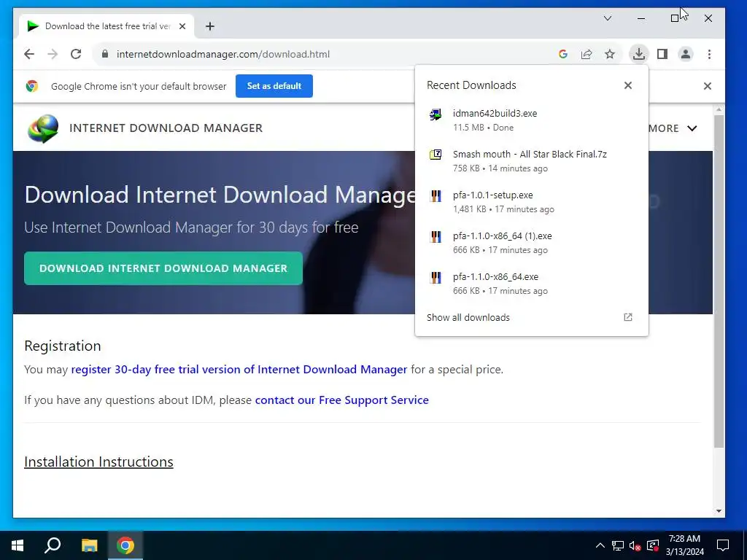This screenshot has width=747, height=560.
Task: Bookmark this tab with the star icon
Action: [x=610, y=54]
